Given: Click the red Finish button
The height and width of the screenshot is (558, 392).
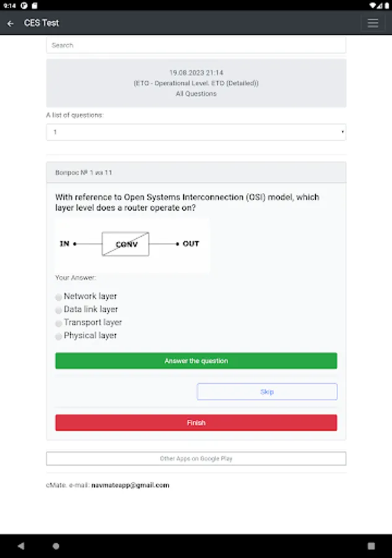Looking at the screenshot, I should click(x=196, y=423).
